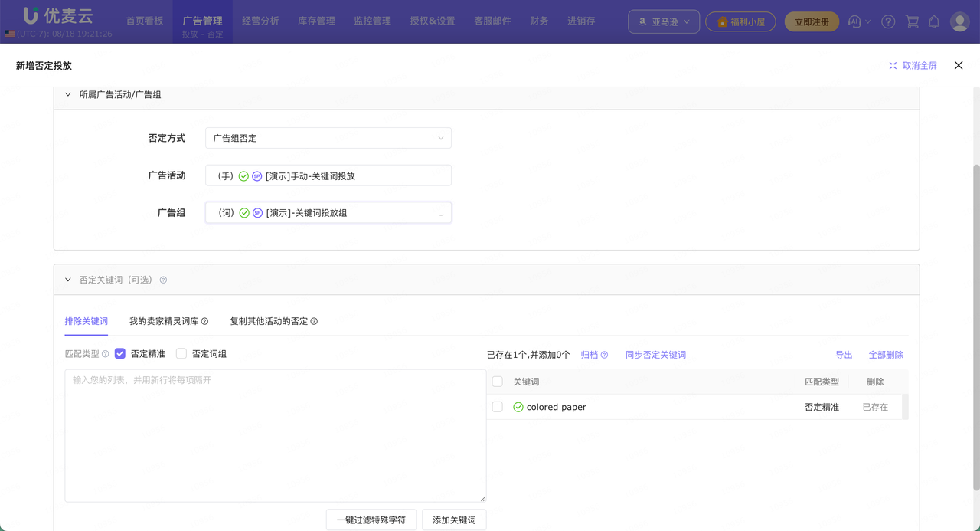Open 客服邮件 in top navigation

coord(492,21)
